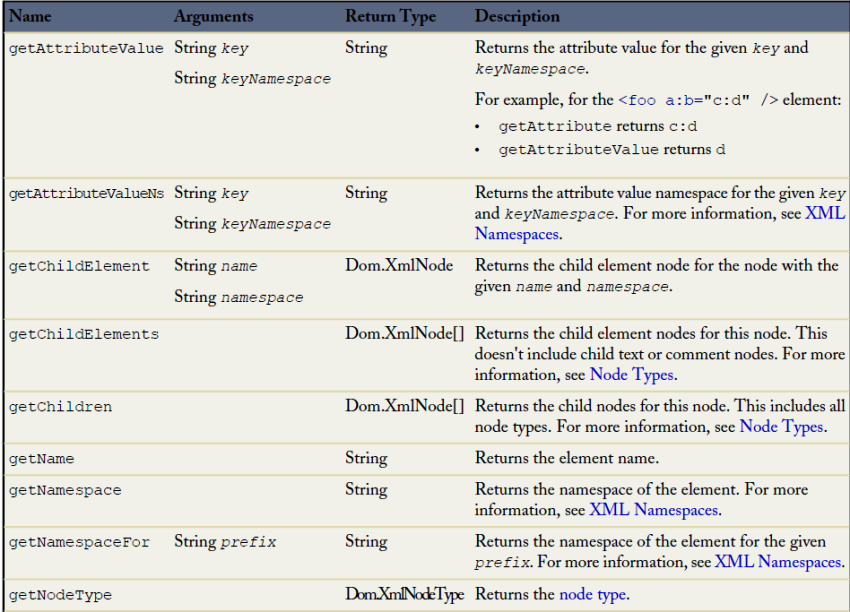Select the getAttributeValueNs method name

[85, 193]
